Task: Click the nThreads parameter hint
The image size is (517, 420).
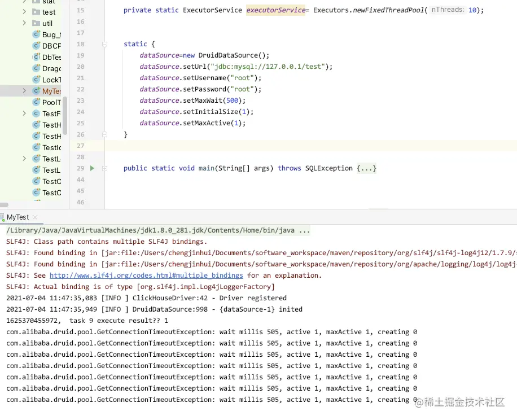Action: tap(448, 10)
